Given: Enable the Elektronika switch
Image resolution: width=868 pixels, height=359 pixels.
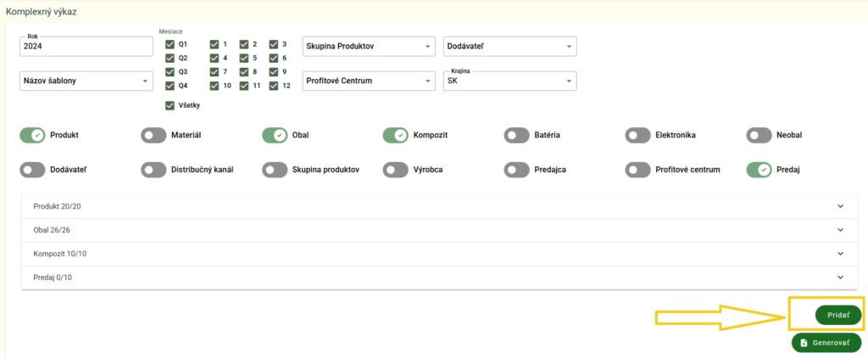Looking at the screenshot, I should [637, 135].
